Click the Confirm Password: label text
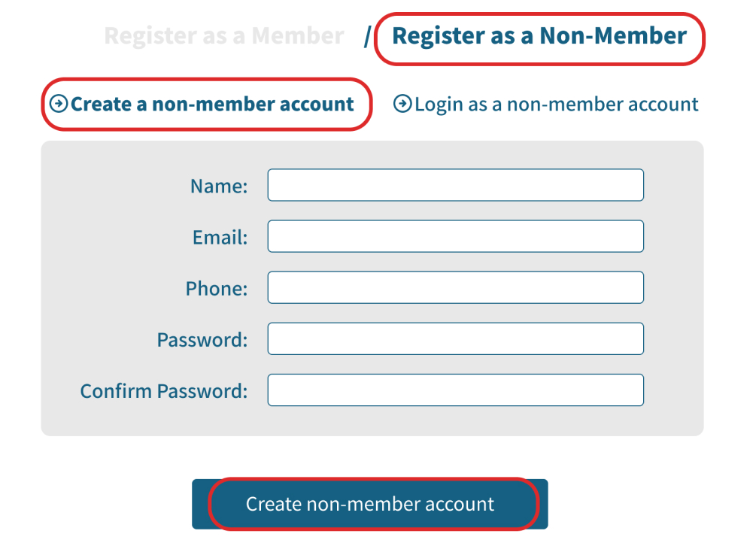Screen dimensions: 756x546 (164, 391)
